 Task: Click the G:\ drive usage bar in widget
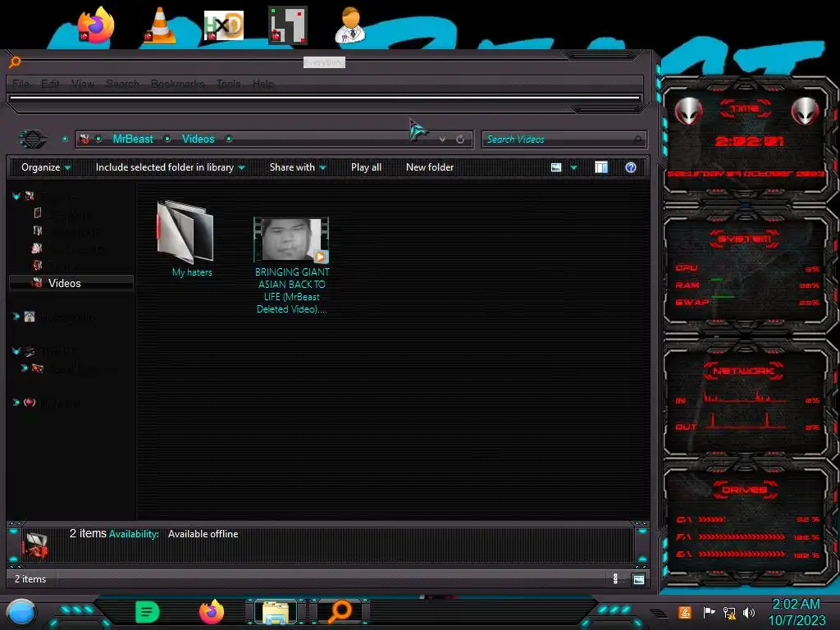[742, 555]
